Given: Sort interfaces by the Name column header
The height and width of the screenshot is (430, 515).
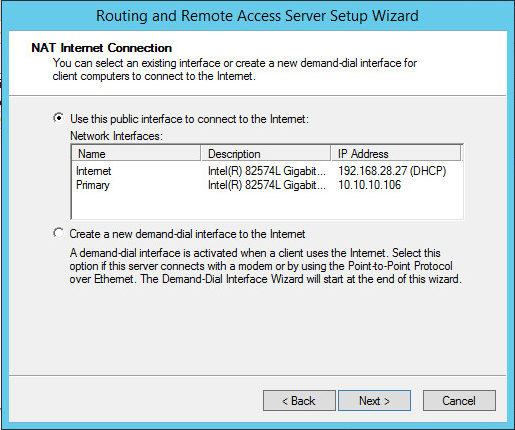Looking at the screenshot, I should coord(136,154).
